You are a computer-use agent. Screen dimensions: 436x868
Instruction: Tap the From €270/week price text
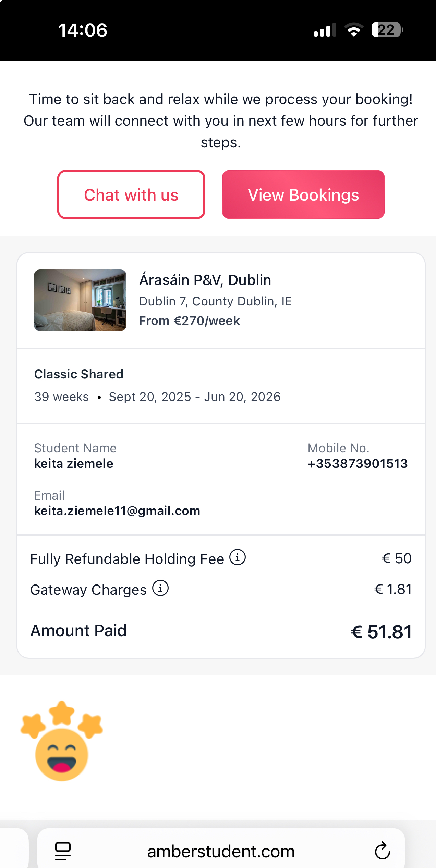[190, 321]
